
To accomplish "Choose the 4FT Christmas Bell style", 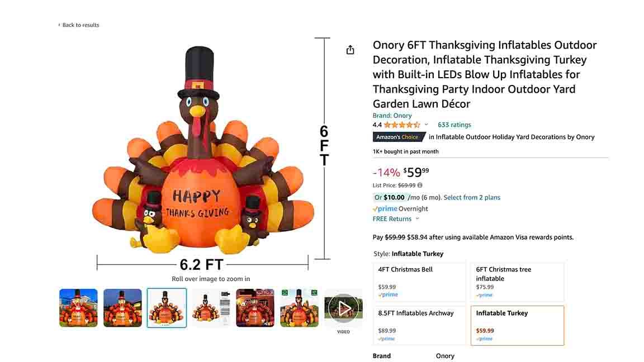I will click(x=419, y=282).
